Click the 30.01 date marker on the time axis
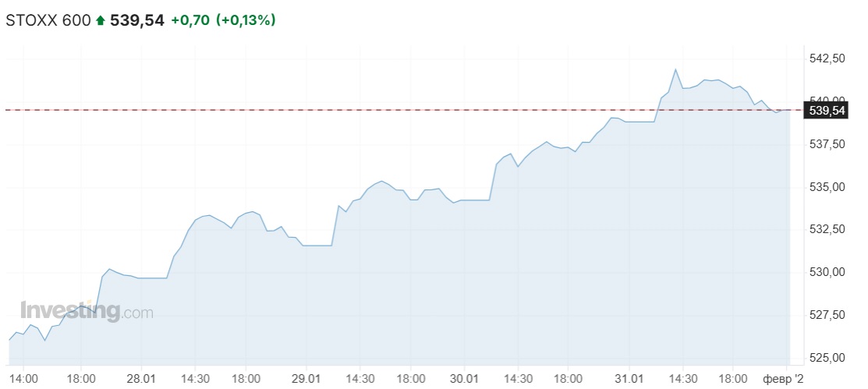The width and height of the screenshot is (868, 389). tap(463, 379)
